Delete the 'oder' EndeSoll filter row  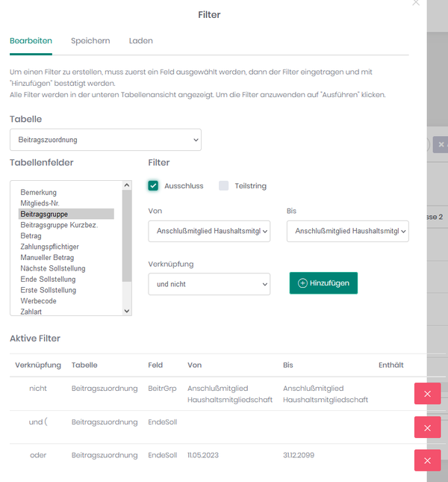click(427, 460)
